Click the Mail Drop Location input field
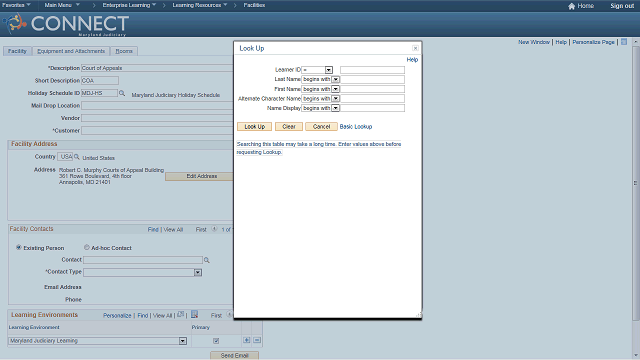Screen dimensions: 640x360 click(x=157, y=106)
